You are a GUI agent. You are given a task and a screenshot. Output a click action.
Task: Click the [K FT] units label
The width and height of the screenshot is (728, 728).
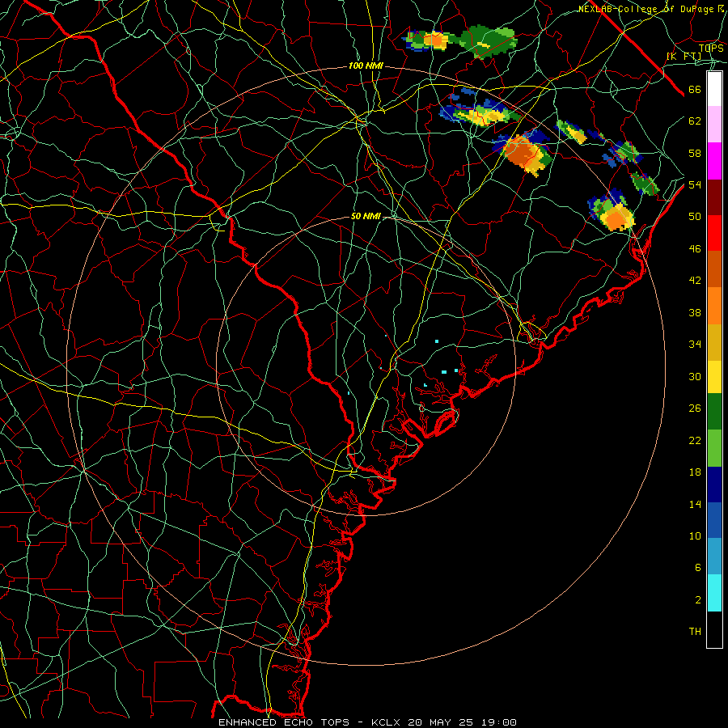click(x=684, y=56)
